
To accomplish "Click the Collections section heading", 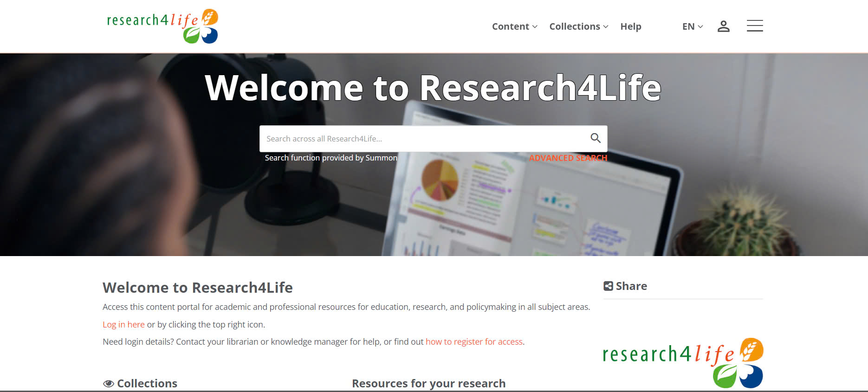I will 147,384.
